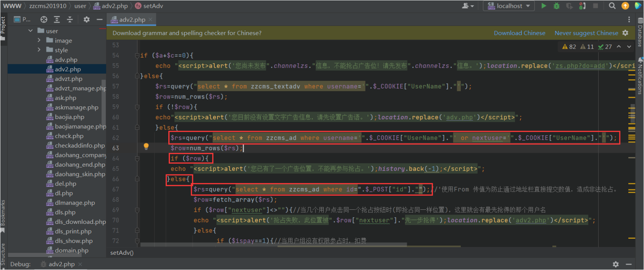Open check.php in the project tree
Image resolution: width=644 pixels, height=270 pixels.
(x=69, y=136)
